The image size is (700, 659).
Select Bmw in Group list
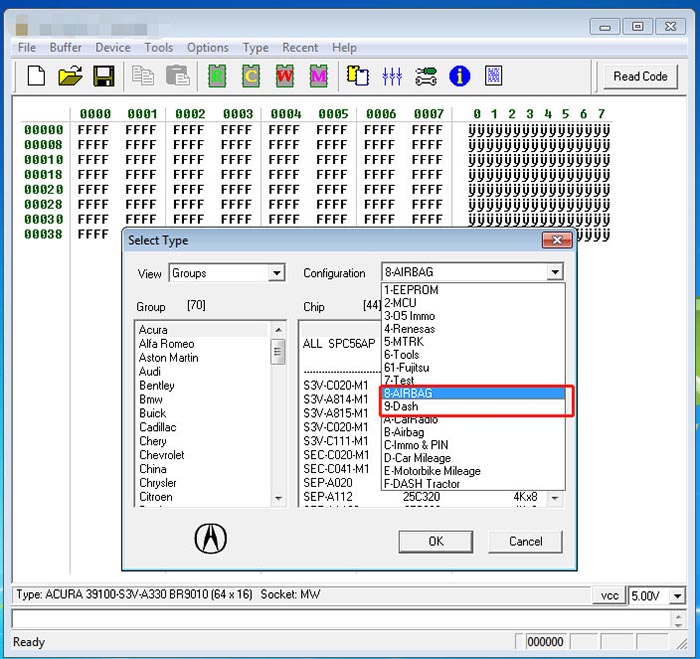(x=202, y=399)
